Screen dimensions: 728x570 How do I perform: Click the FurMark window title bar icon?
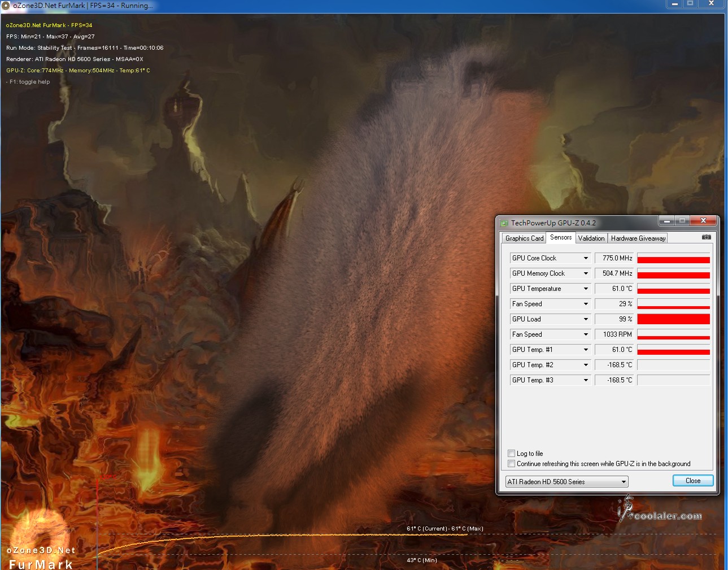click(6, 5)
